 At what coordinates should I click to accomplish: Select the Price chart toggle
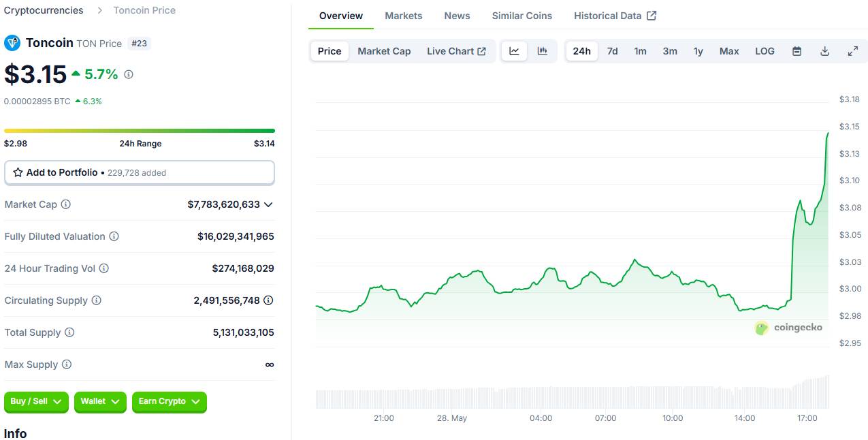pyautogui.click(x=329, y=51)
